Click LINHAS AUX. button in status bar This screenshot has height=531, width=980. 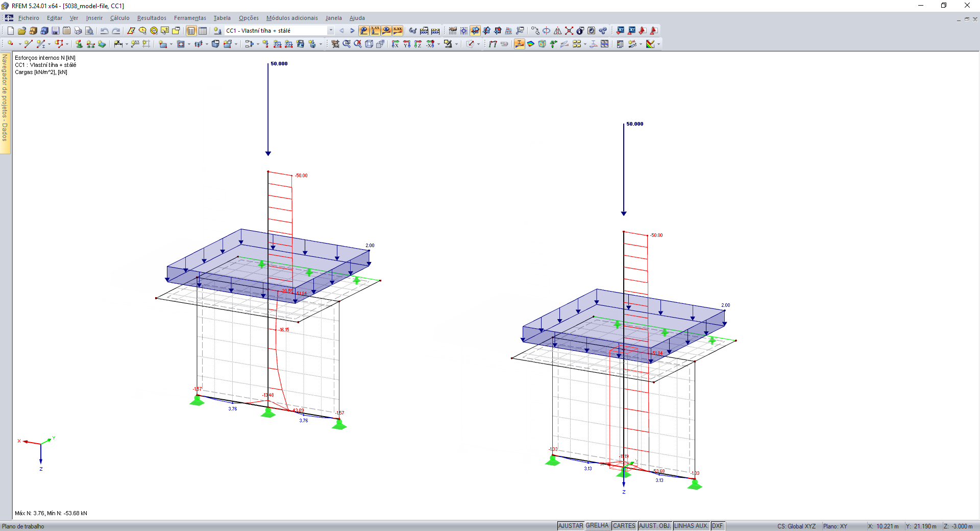point(691,526)
